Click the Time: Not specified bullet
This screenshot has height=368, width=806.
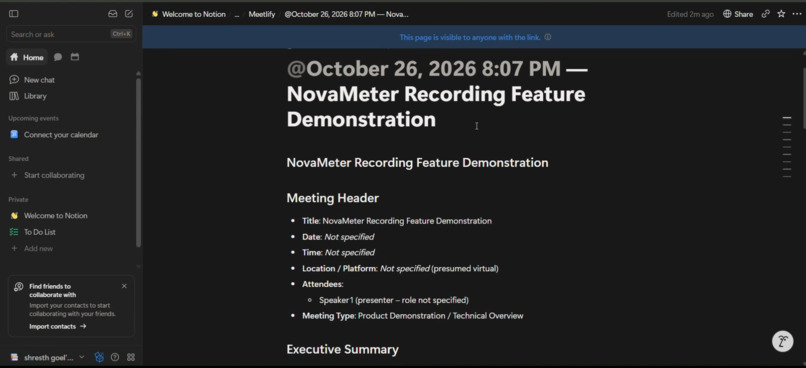pyautogui.click(x=338, y=252)
